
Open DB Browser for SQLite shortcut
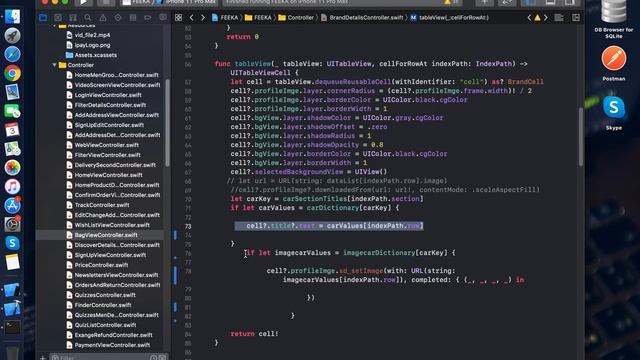tap(614, 19)
